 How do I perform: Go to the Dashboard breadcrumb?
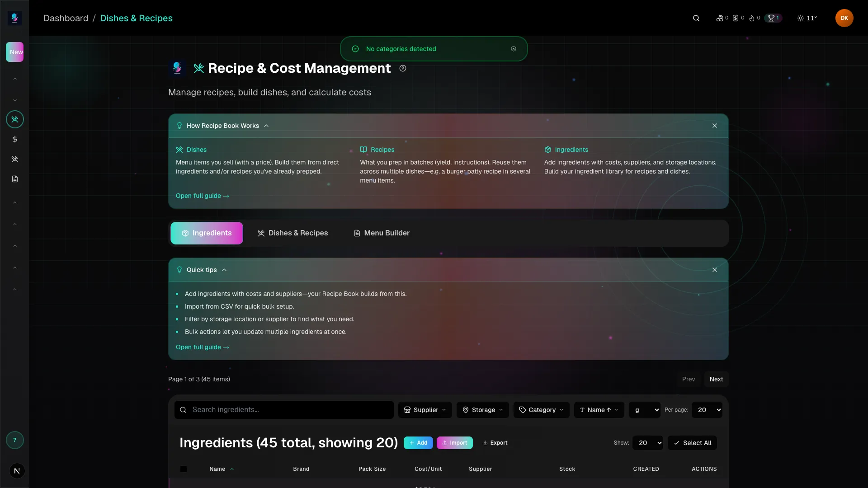[66, 18]
